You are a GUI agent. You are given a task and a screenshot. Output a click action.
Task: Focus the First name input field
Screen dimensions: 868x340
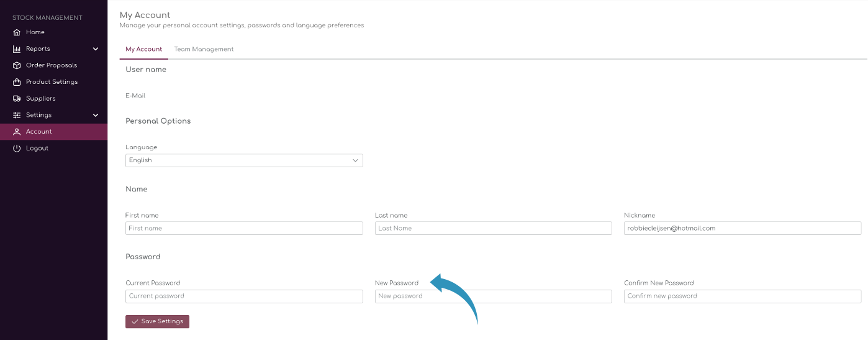point(244,228)
